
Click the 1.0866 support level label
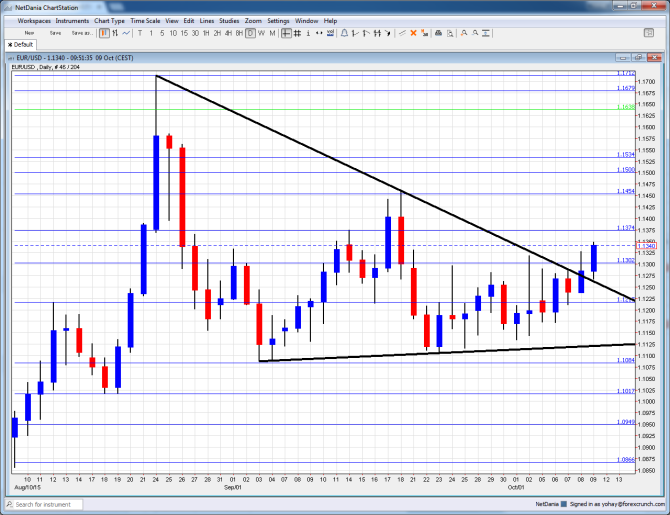tap(626, 459)
